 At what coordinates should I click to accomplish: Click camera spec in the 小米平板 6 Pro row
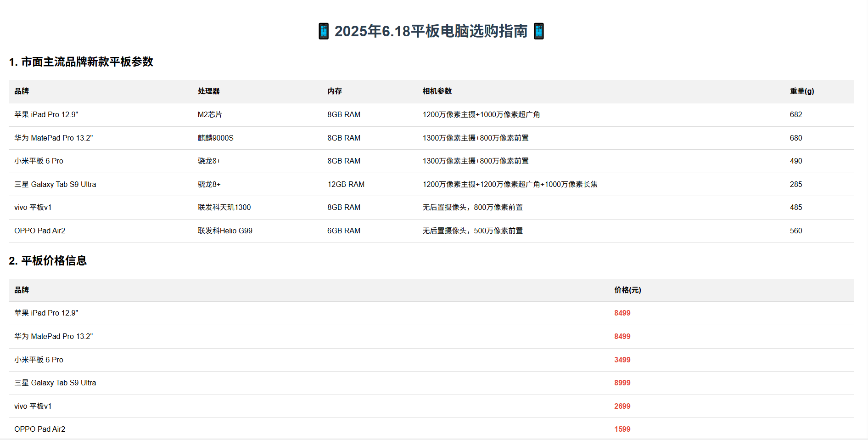476,161
